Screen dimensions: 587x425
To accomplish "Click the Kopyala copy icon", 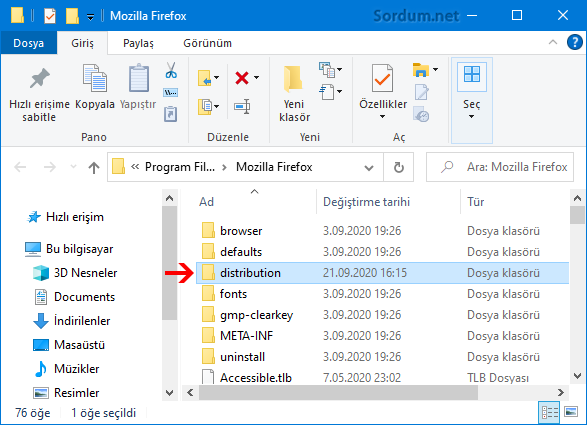I will point(95,78).
